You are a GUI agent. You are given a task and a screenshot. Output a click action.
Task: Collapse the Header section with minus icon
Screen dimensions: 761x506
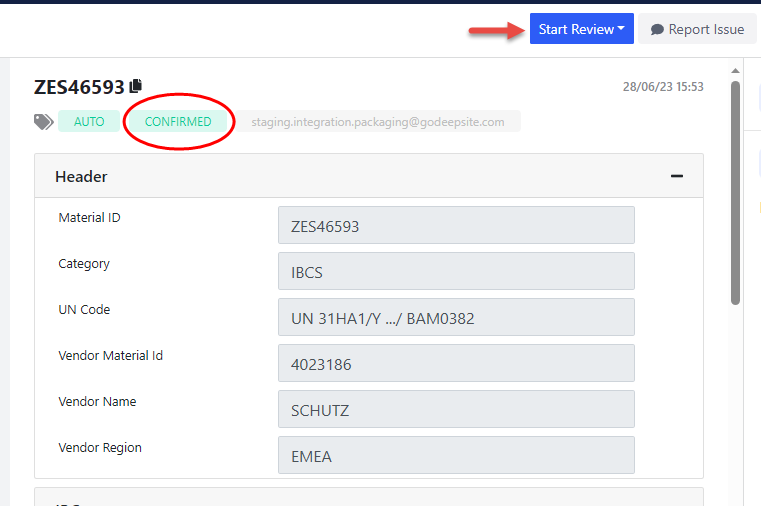677,176
